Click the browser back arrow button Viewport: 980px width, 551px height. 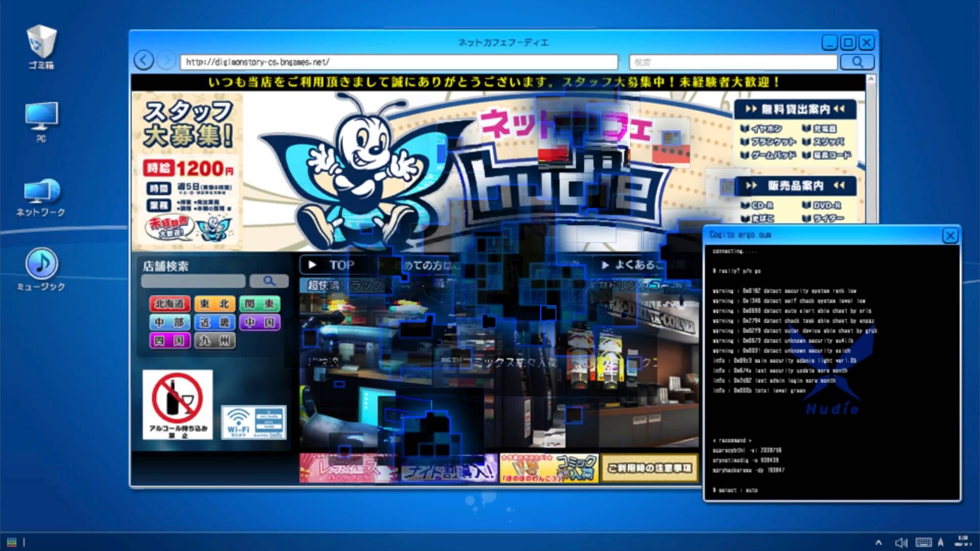tap(144, 61)
